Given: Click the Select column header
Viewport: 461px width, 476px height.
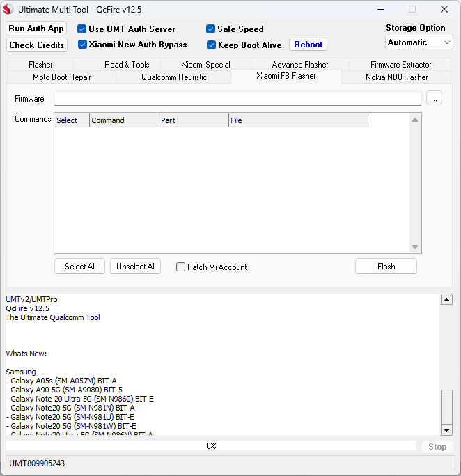Looking at the screenshot, I should tap(72, 120).
